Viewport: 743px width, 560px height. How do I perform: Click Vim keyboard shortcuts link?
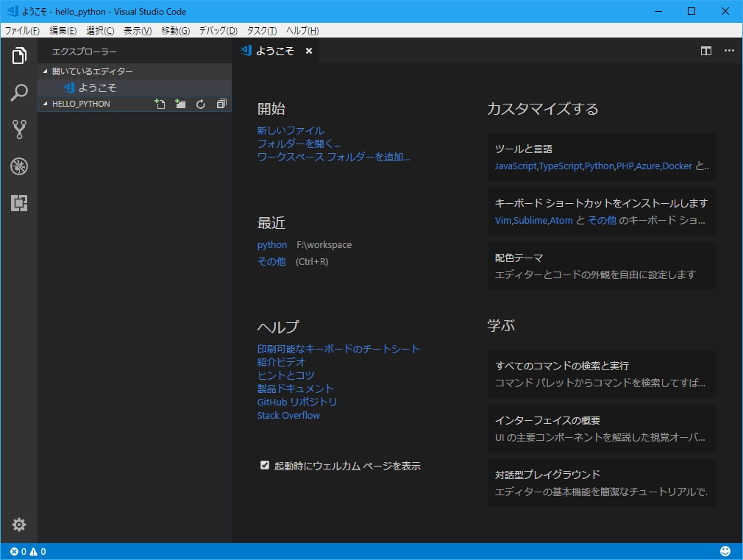502,221
